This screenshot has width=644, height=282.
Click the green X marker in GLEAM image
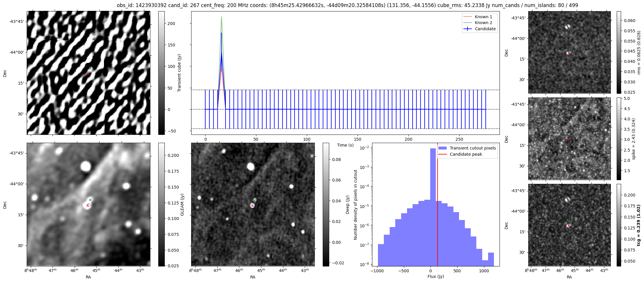90,200
